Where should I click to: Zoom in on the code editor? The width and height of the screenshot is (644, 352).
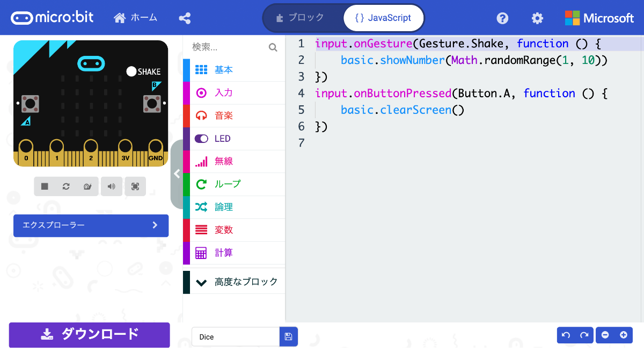pyautogui.click(x=623, y=335)
